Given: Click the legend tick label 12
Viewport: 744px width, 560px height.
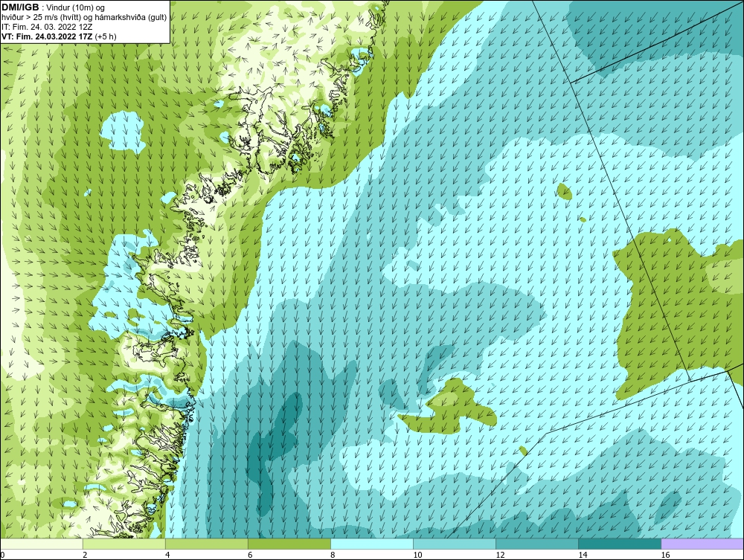Looking at the screenshot, I should click(500, 555).
